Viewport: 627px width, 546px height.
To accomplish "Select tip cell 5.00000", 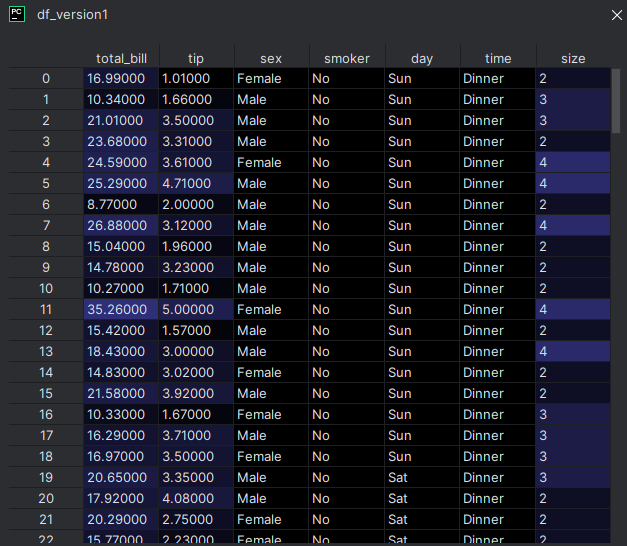I will coord(196,310).
